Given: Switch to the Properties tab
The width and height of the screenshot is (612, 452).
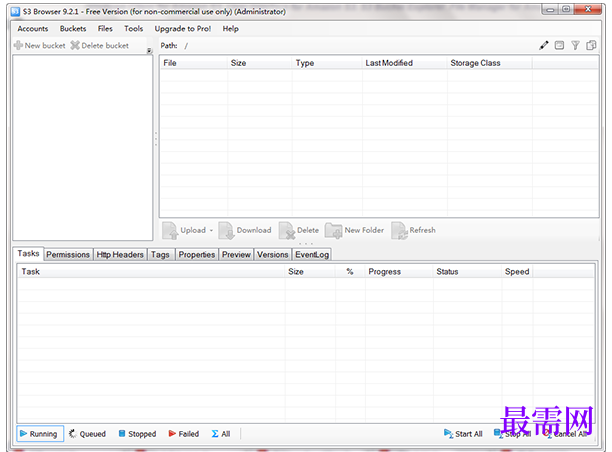Looking at the screenshot, I should click(197, 254).
